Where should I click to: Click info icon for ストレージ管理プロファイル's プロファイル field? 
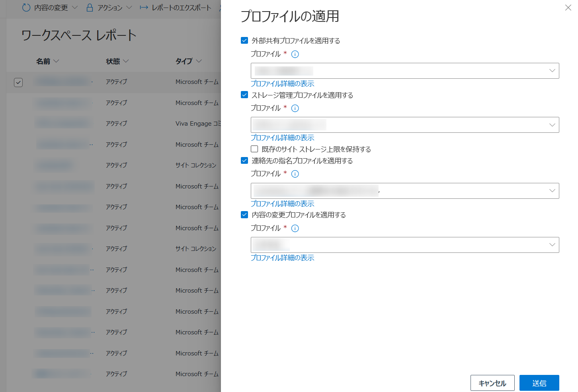295,108
